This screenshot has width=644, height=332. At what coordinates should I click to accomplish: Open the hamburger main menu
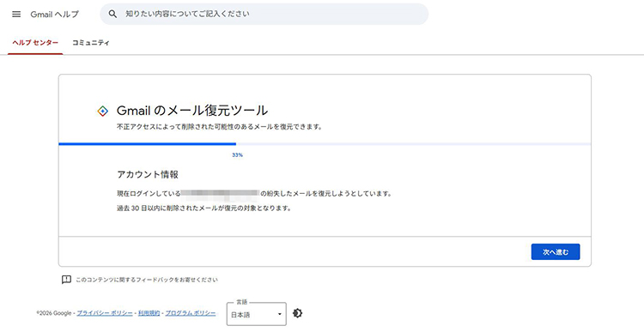coord(16,14)
